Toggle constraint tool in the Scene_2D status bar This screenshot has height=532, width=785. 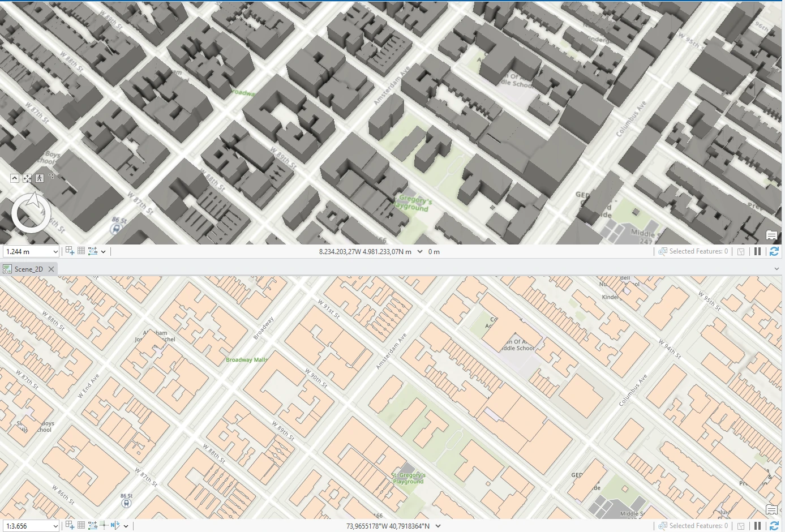tap(70, 525)
